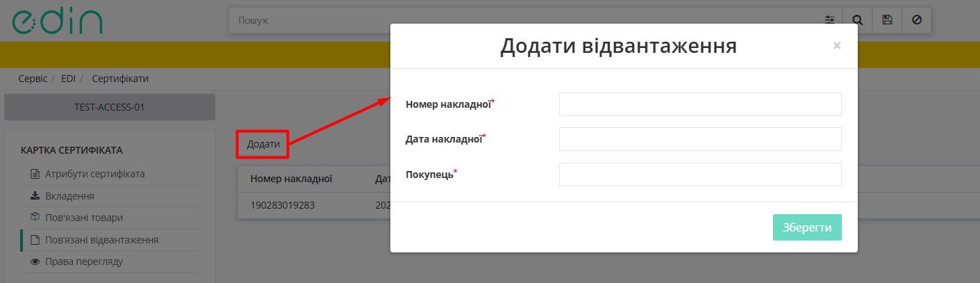Click the Зберегти button
This screenshot has height=283, width=980.
point(807,227)
